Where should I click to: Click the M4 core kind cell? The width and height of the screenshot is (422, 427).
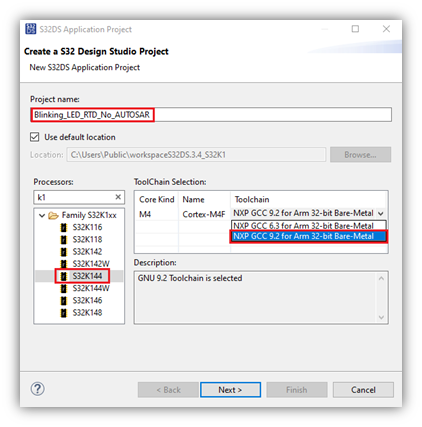[145, 214]
